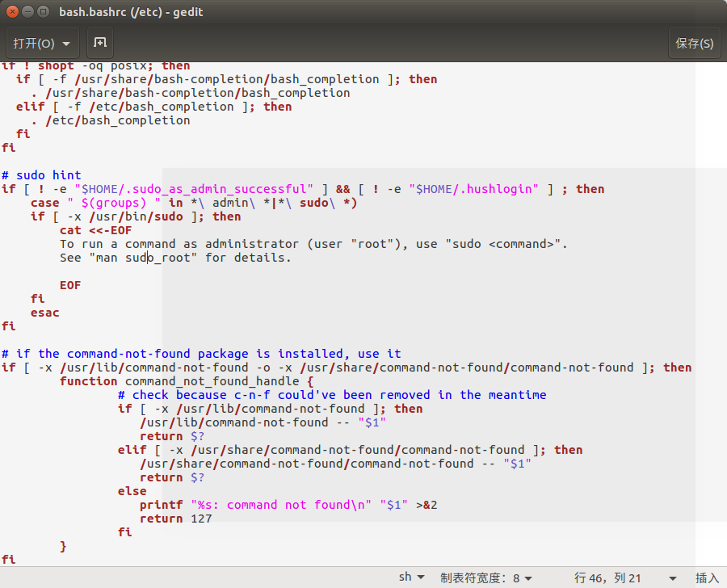Click the 'if [ -x /usr/bin/sudo ]; then' line
727x588 pixels.
click(x=136, y=216)
